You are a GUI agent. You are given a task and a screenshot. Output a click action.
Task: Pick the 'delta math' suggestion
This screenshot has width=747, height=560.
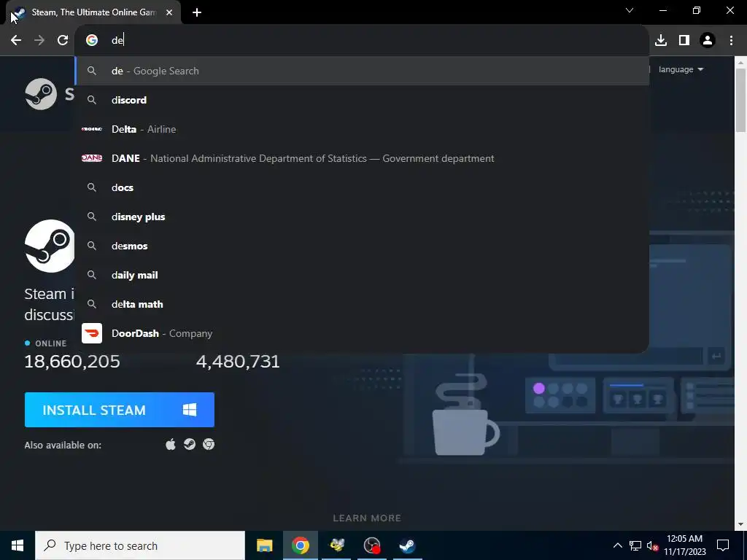[362, 304]
